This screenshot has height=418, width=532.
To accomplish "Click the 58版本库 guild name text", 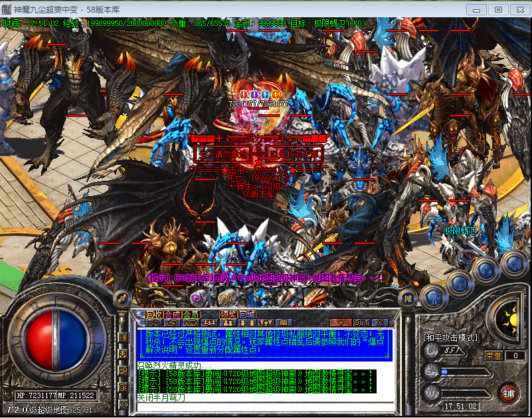I will [258, 195].
